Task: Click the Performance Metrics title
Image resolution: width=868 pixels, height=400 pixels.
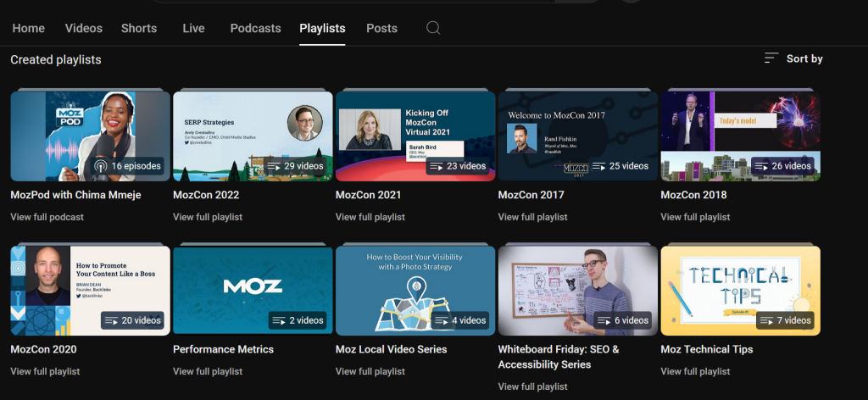Action: tap(223, 349)
